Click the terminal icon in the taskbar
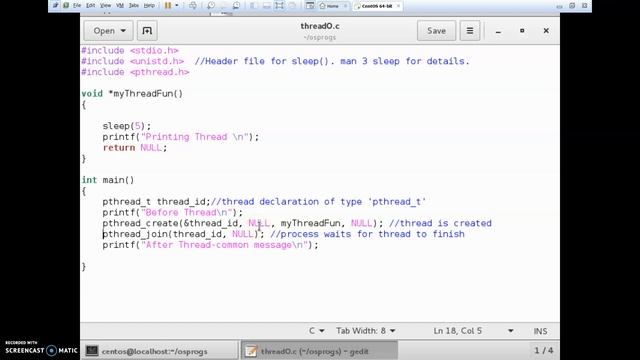The width and height of the screenshot is (640, 360). (92, 351)
